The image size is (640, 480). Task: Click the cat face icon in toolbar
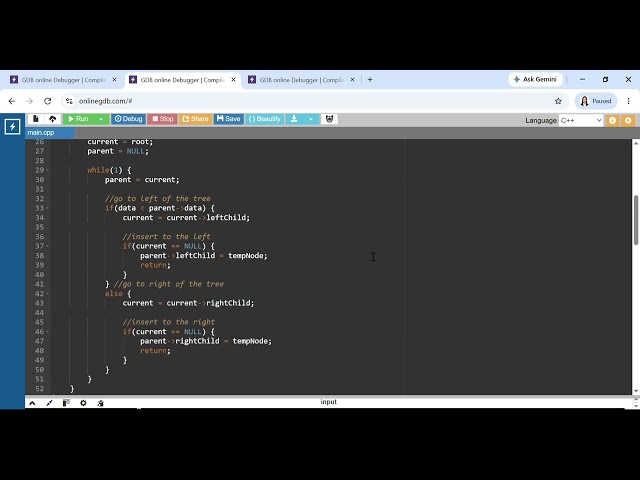(329, 119)
